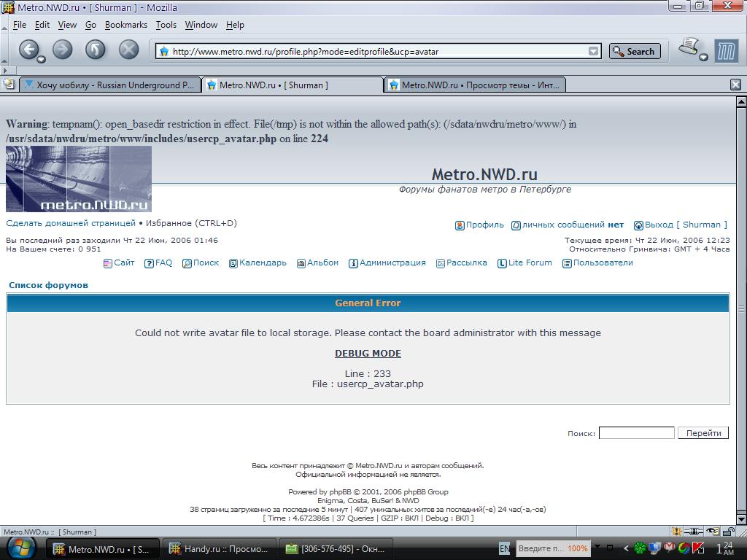Image resolution: width=747 pixels, height=560 pixels.
Task: Open the Back button history dropdown arrow
Action: [x=42, y=59]
